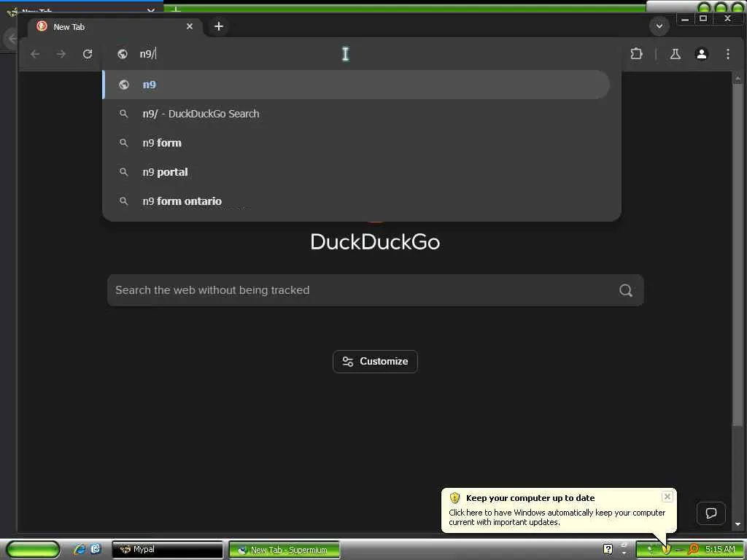Open the feedback chat bubble icon
Screen dimensions: 747x560
(711, 513)
